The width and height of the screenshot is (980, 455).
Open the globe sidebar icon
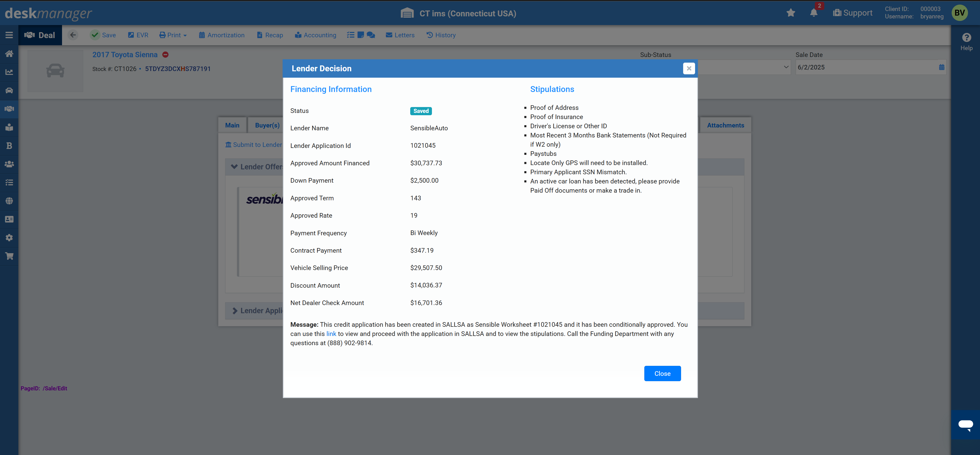point(9,201)
